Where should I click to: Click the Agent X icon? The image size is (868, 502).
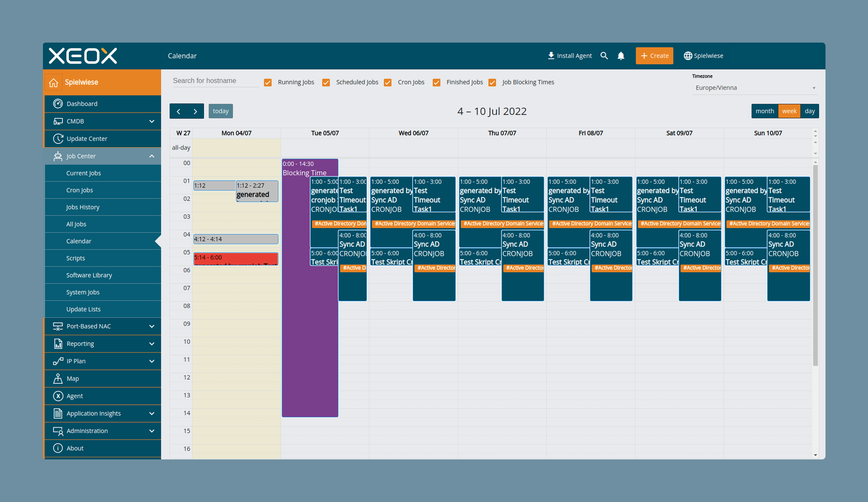58,396
